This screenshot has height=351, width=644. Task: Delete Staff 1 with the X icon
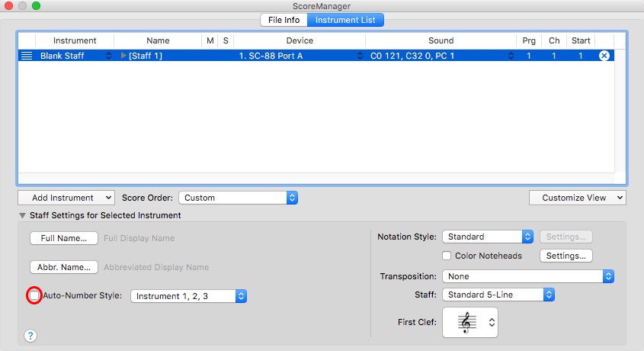point(604,56)
